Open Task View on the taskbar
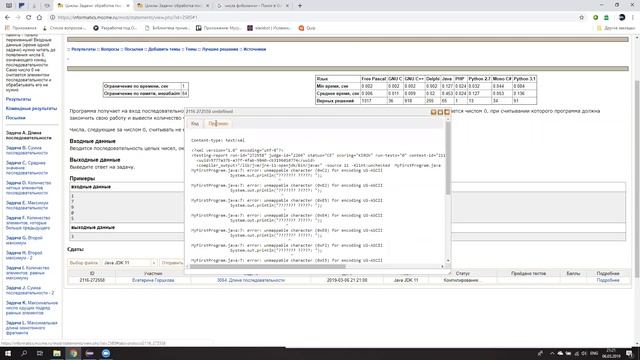Image resolution: width=640 pixels, height=360 pixels. coord(40,353)
